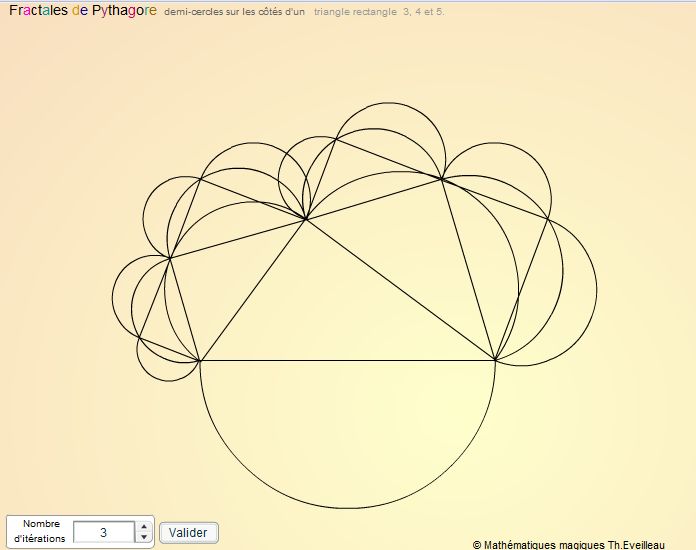Focus the Nombre d'itérations number field
This screenshot has height=550, width=696.
coord(105,532)
